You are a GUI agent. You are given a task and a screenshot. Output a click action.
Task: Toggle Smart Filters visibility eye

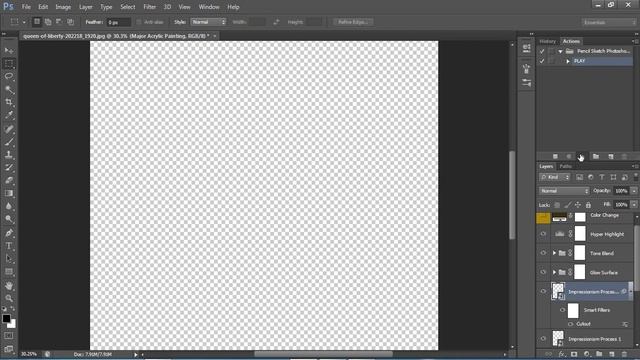(x=562, y=310)
